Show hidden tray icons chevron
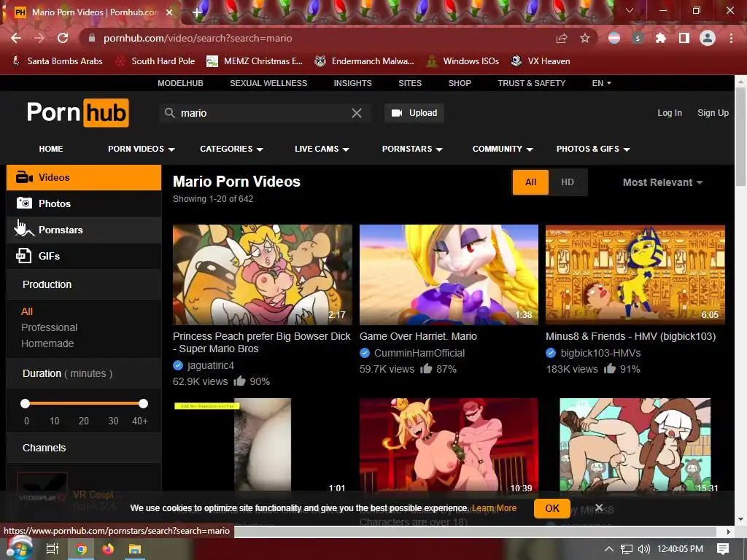 pyautogui.click(x=609, y=549)
